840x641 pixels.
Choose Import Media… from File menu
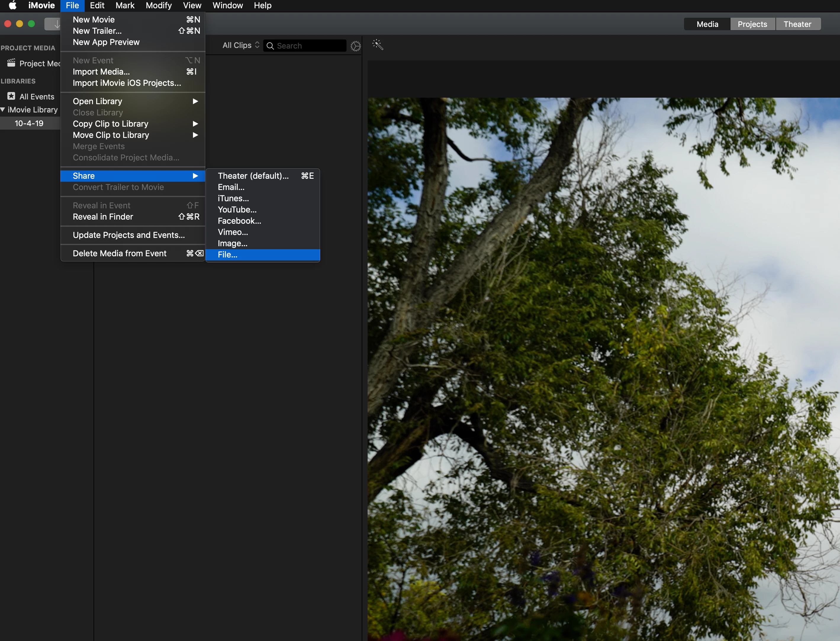[101, 72]
